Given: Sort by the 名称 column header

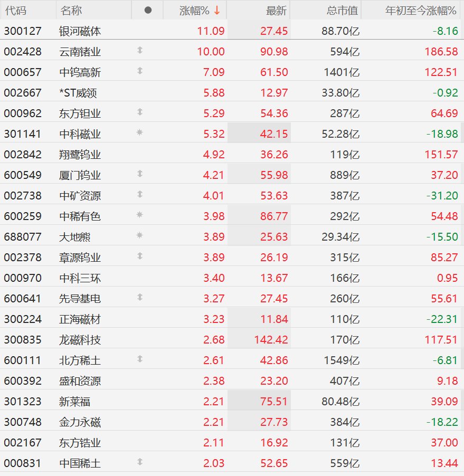Looking at the screenshot, I should pos(71,11).
